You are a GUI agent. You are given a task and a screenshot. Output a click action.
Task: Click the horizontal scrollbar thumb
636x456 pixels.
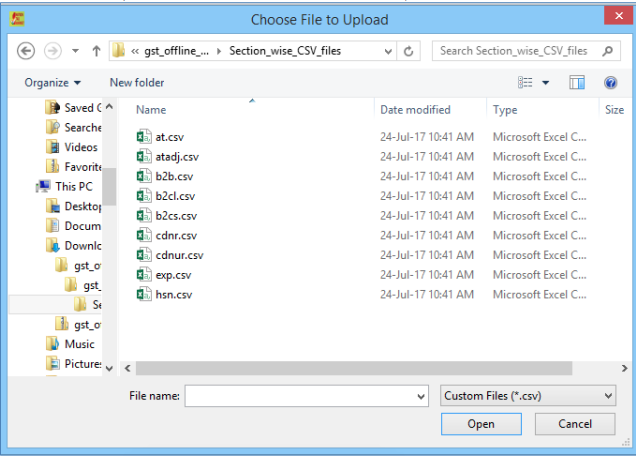pyautogui.click(x=354, y=368)
